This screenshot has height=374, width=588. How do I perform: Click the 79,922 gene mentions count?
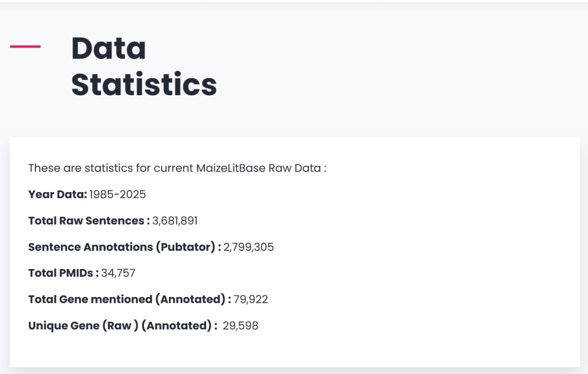coord(251,299)
